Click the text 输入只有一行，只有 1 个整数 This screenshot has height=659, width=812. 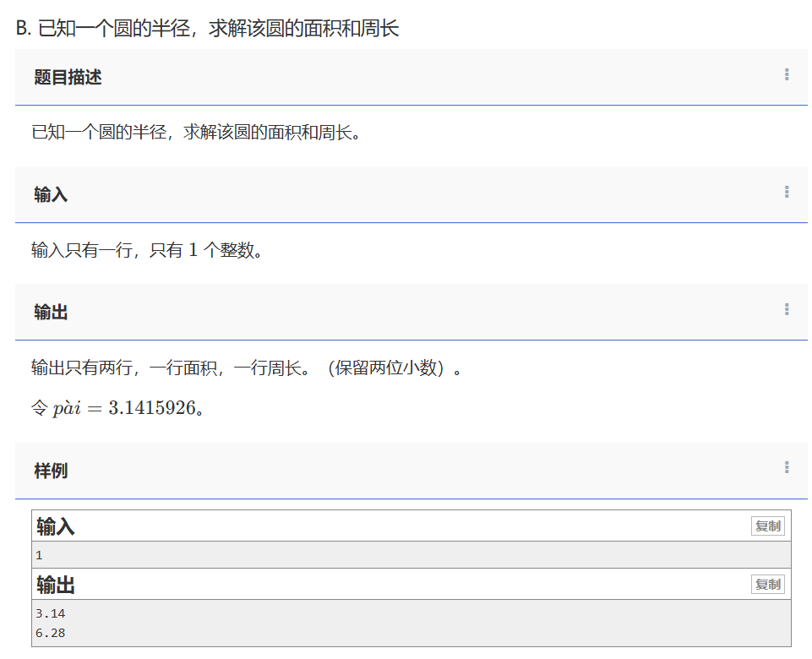pos(147,250)
